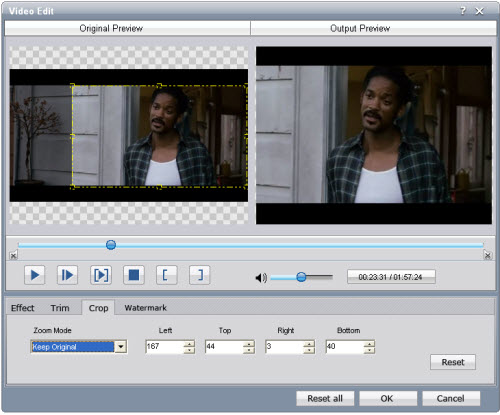Cancel the video edit dialog
Image resolution: width=500 pixels, height=415 pixels.
point(451,398)
